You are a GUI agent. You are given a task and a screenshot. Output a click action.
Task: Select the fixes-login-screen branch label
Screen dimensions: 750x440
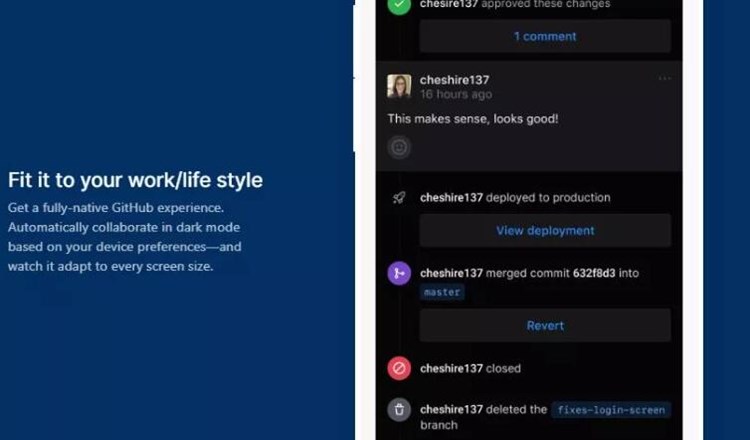click(611, 410)
